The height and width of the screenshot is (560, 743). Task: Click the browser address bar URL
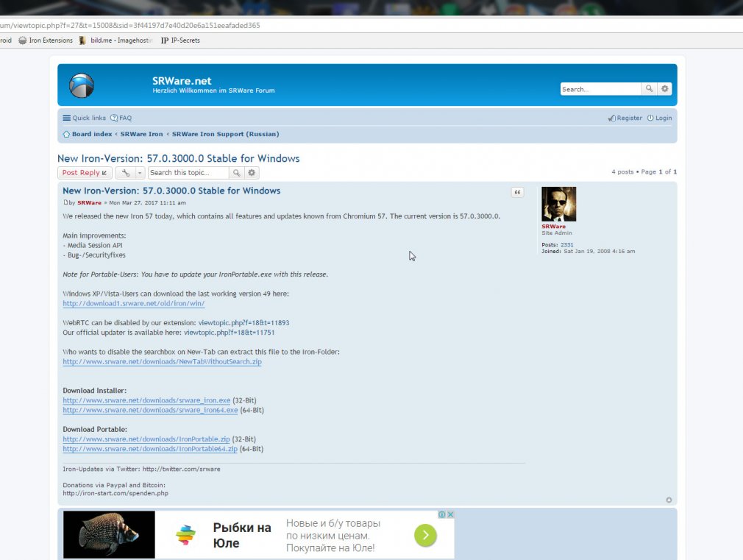129,26
